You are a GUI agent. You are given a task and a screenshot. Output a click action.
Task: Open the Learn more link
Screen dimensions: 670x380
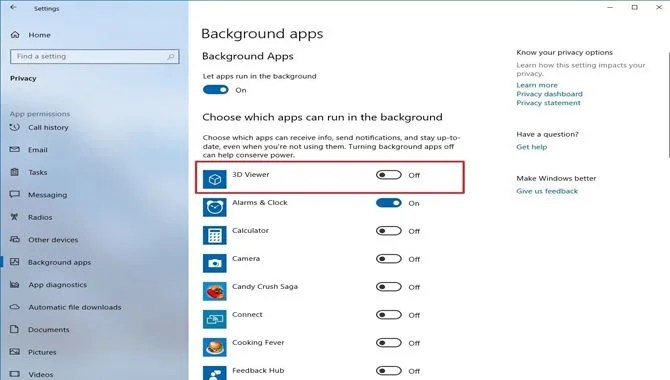(x=537, y=85)
